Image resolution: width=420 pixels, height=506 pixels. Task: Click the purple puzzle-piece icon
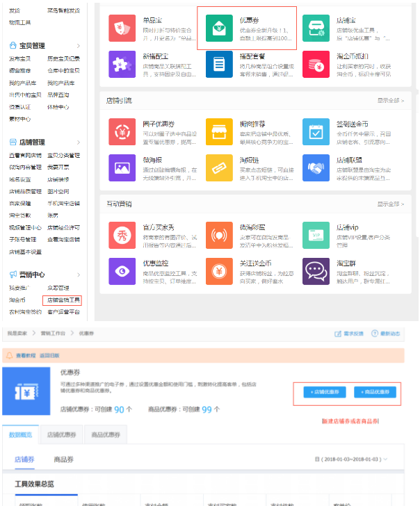(122, 64)
